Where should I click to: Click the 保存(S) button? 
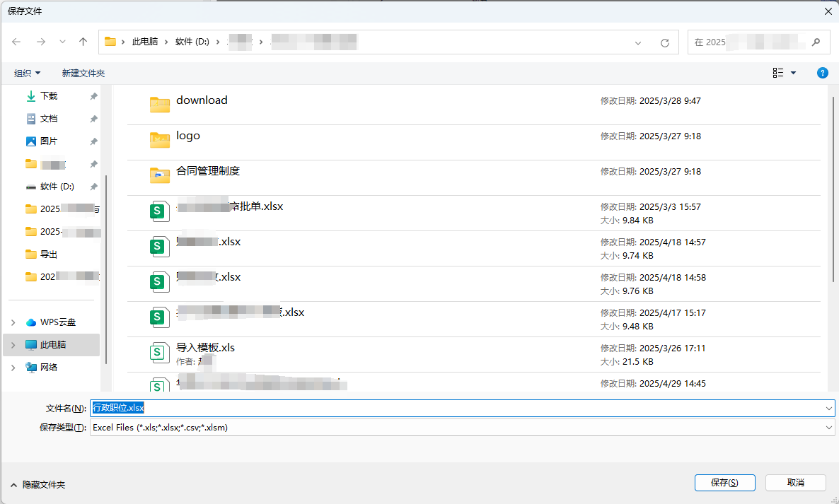coord(724,483)
